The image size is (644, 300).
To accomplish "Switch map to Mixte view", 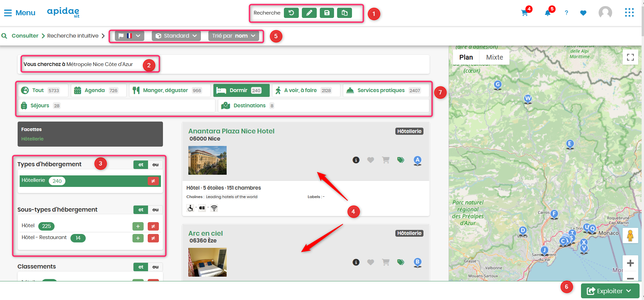I will 495,57.
